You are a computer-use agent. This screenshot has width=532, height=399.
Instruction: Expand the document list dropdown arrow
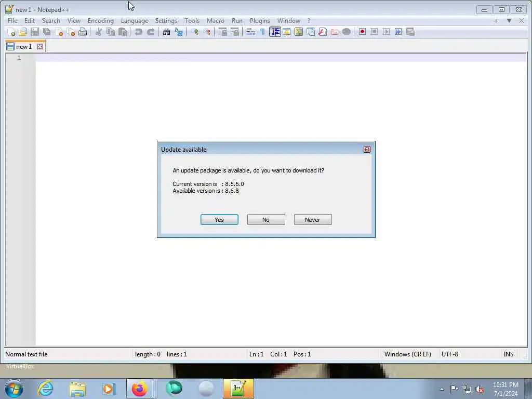[509, 21]
